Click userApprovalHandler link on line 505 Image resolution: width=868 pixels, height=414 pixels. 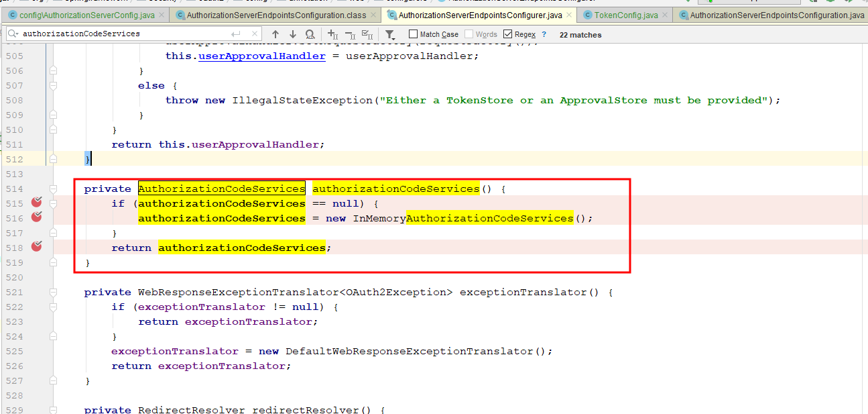pos(262,56)
